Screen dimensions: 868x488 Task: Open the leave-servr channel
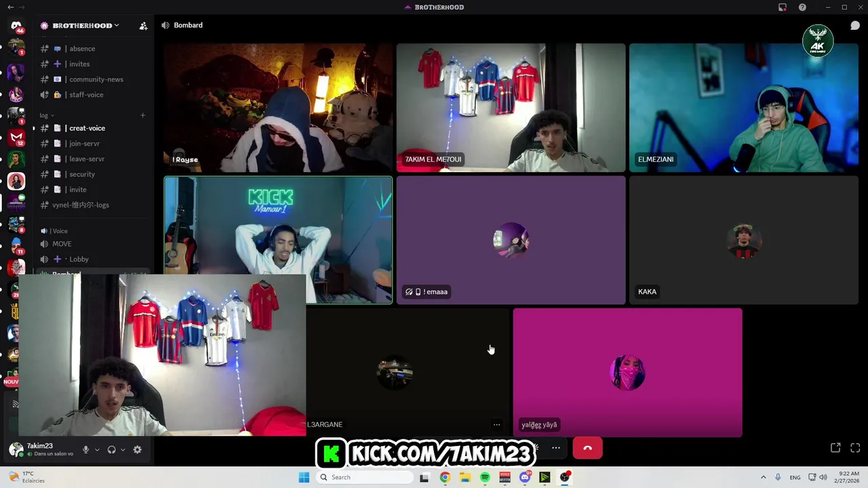[93, 159]
